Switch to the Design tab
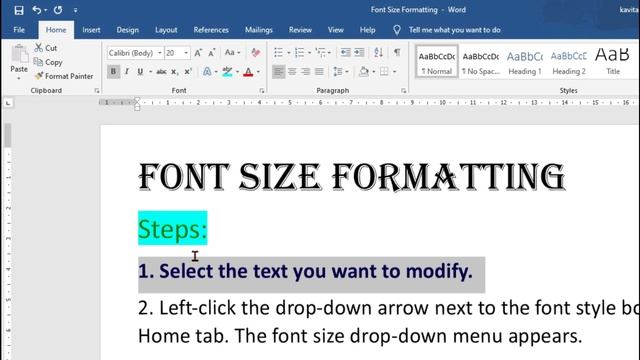This screenshot has height=360, width=640. (128, 30)
